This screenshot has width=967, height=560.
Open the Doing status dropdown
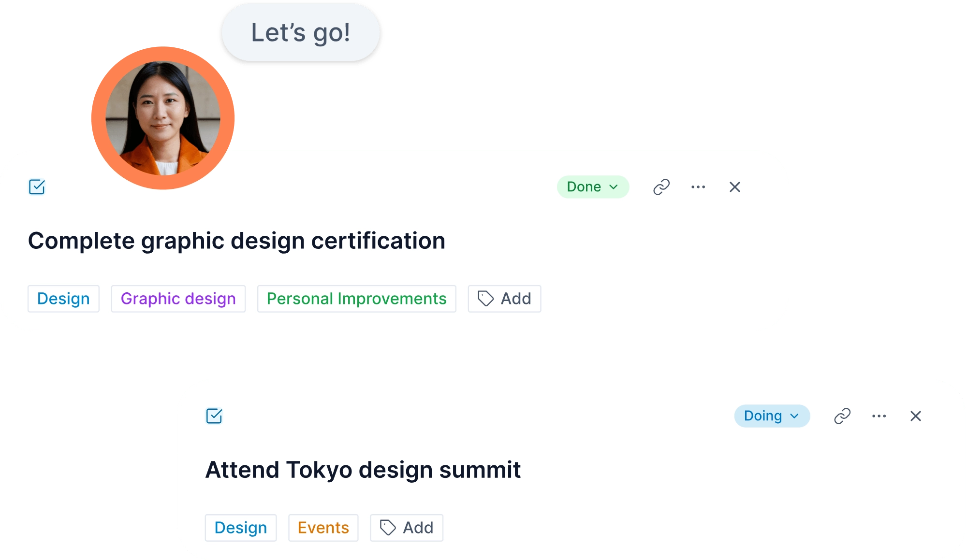point(772,416)
